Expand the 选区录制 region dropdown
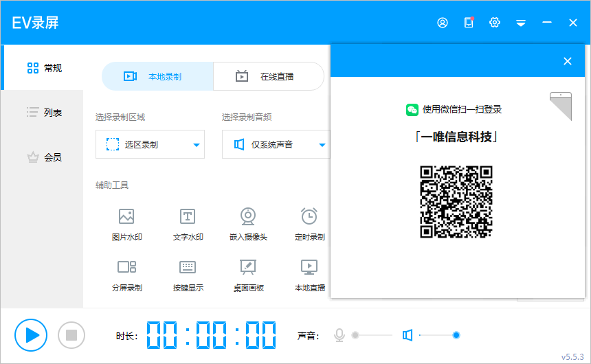The width and height of the screenshot is (591, 364). [150, 144]
